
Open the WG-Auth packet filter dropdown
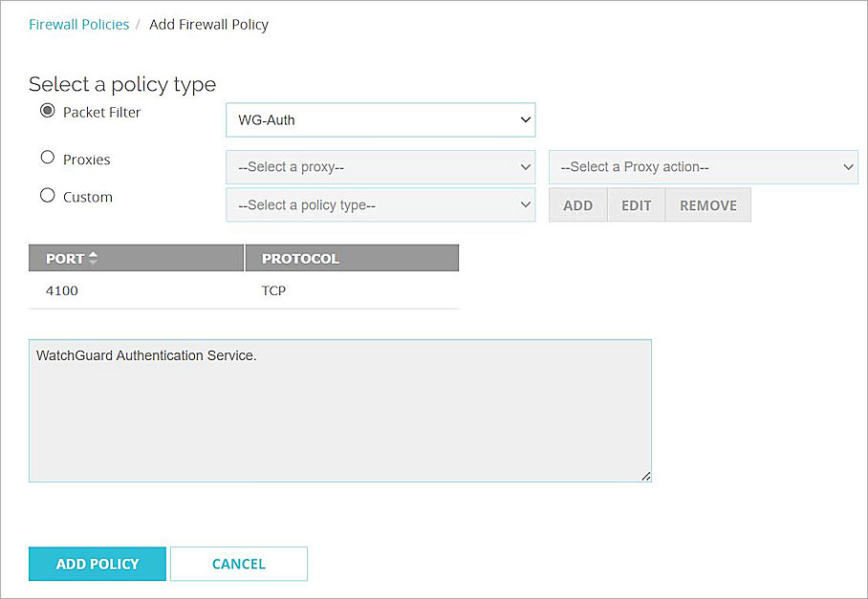click(x=380, y=119)
